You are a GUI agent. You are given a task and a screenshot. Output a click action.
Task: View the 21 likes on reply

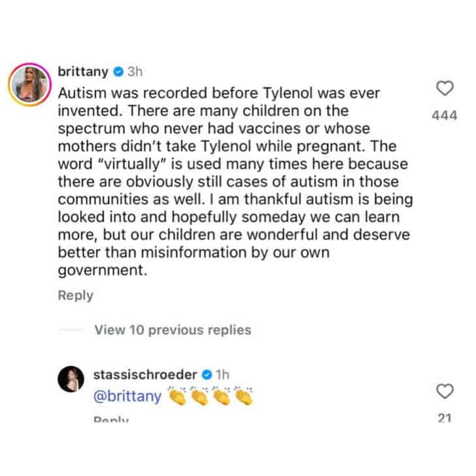[445, 418]
